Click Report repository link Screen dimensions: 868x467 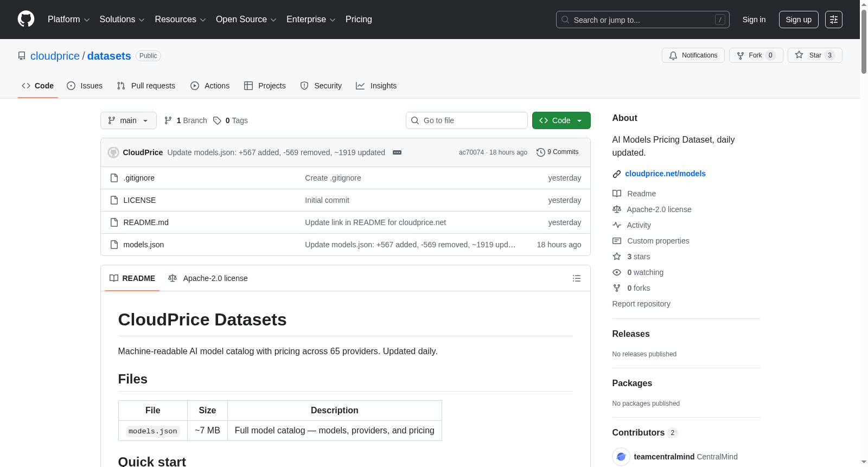click(641, 304)
